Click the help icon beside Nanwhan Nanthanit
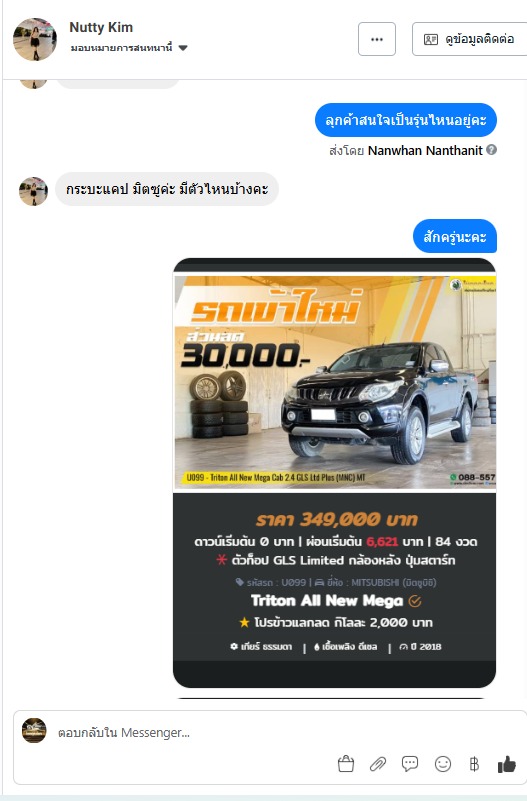The height and width of the screenshot is (801, 527). 491,150
